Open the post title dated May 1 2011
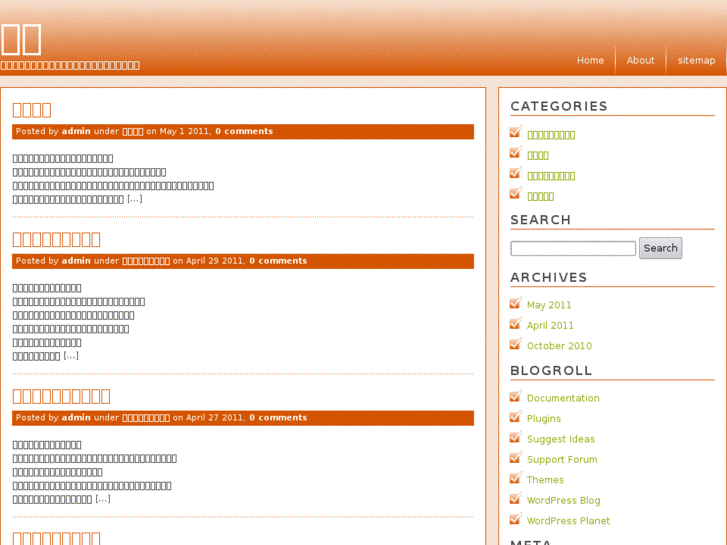 (x=32, y=110)
